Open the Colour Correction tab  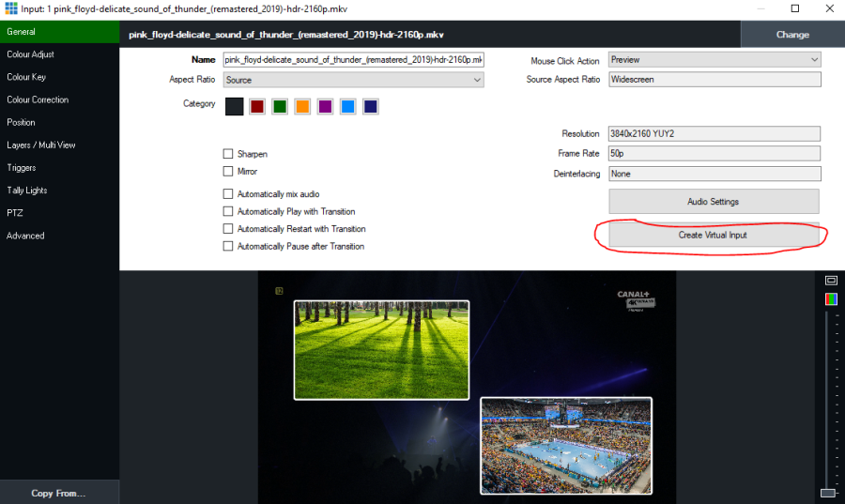tap(38, 99)
